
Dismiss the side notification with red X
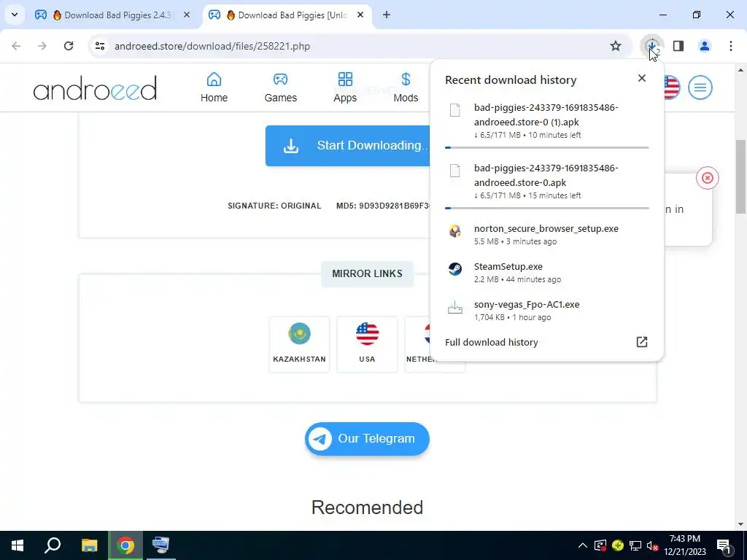[x=707, y=178]
